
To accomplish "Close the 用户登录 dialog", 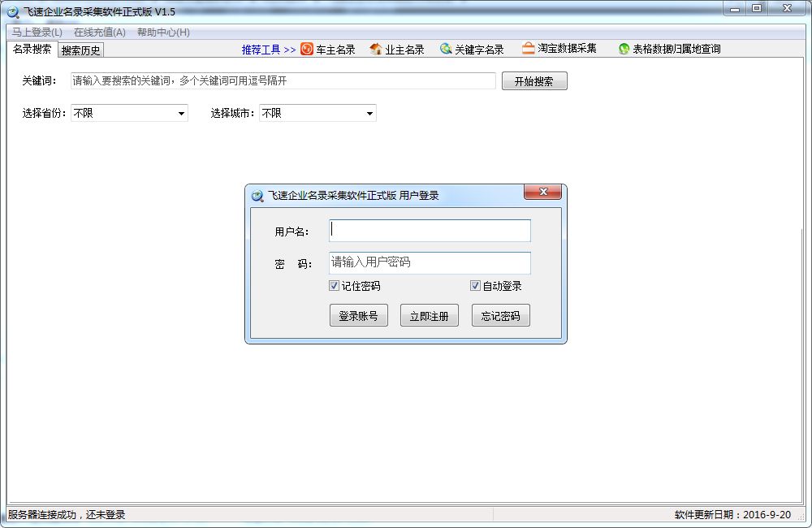I will click(x=542, y=192).
